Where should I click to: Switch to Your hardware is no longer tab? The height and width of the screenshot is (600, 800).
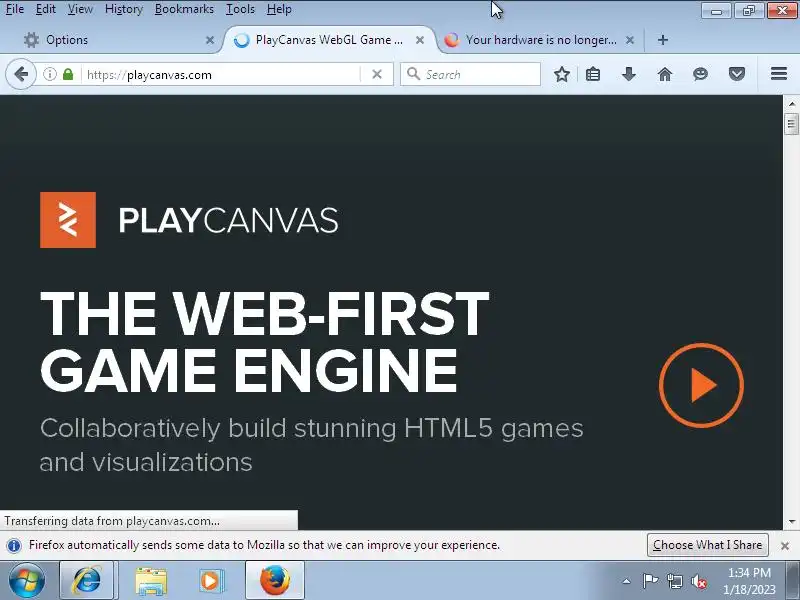(540, 40)
